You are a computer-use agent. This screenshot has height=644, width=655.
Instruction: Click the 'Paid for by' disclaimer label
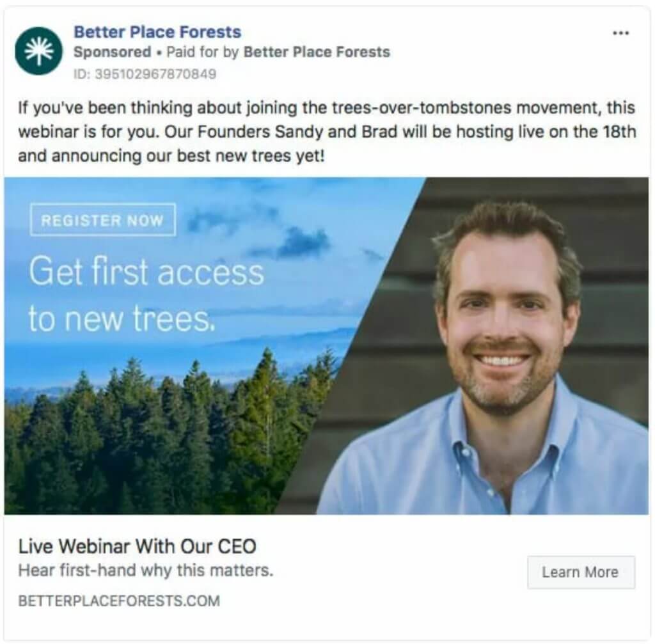(203, 52)
